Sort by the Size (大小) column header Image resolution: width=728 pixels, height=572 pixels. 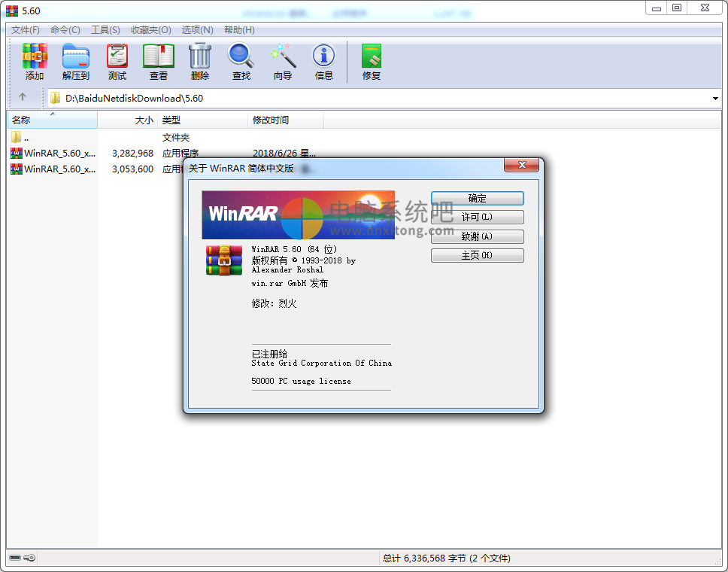click(128, 120)
